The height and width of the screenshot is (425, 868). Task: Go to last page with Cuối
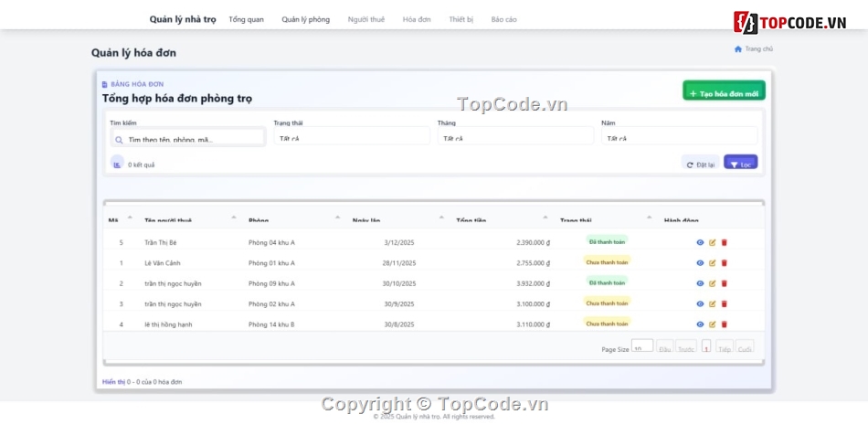tap(745, 347)
